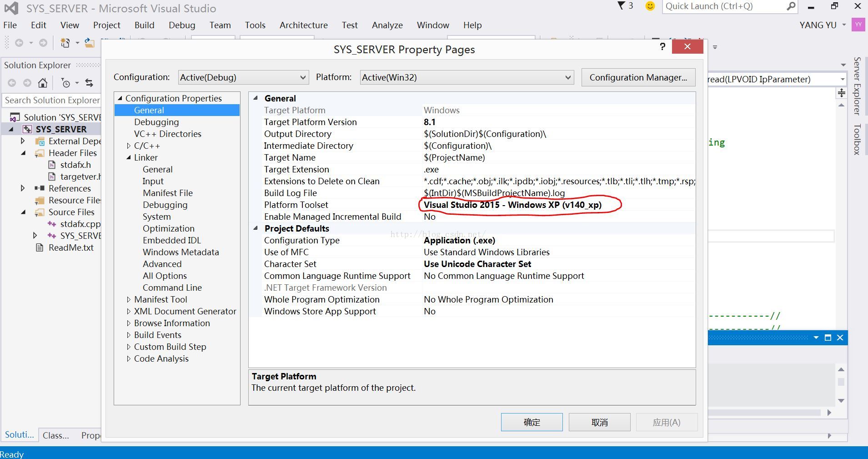Click the 取消 (Cancel) button
Screen dimensions: 868x459
pos(600,422)
